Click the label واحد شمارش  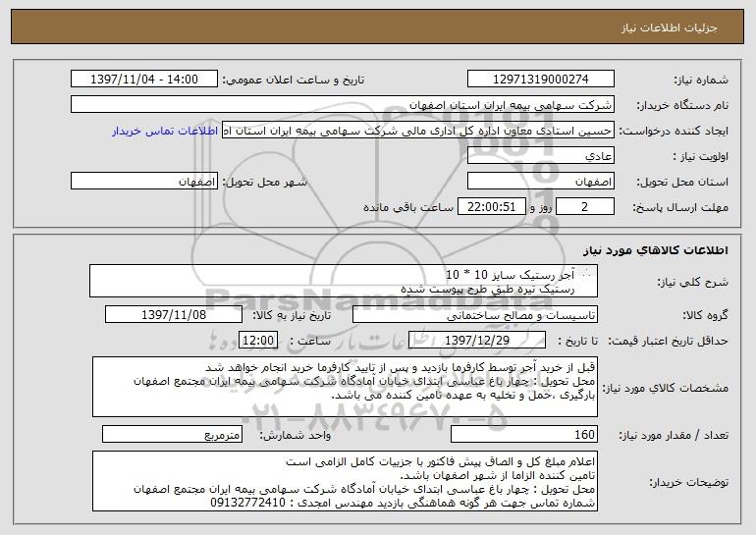click(x=296, y=435)
